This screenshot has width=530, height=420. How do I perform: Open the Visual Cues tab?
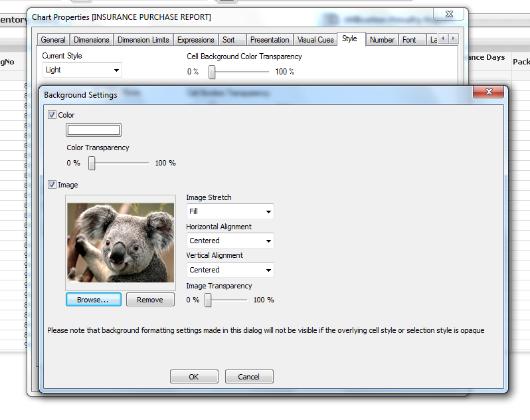(315, 40)
